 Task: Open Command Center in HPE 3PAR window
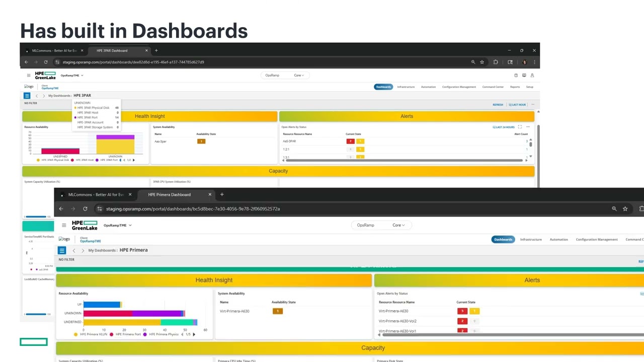[493, 87]
